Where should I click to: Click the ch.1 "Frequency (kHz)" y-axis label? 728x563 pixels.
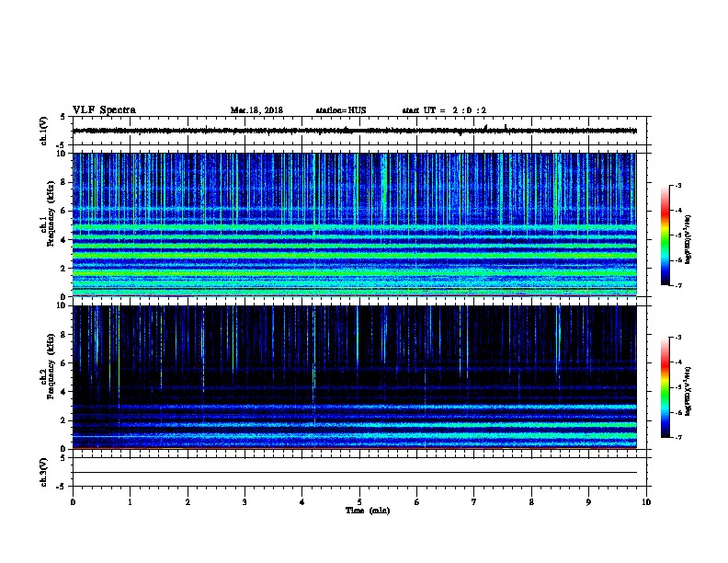(51, 213)
